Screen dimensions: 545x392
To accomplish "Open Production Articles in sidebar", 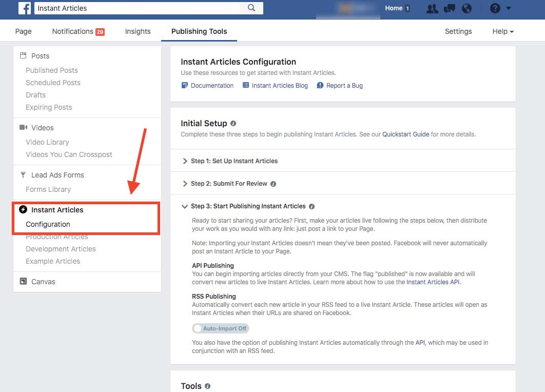I will tap(57, 237).
